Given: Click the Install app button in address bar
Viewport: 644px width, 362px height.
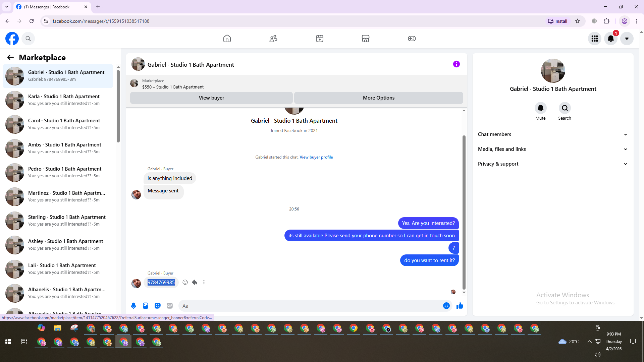Looking at the screenshot, I should (558, 21).
